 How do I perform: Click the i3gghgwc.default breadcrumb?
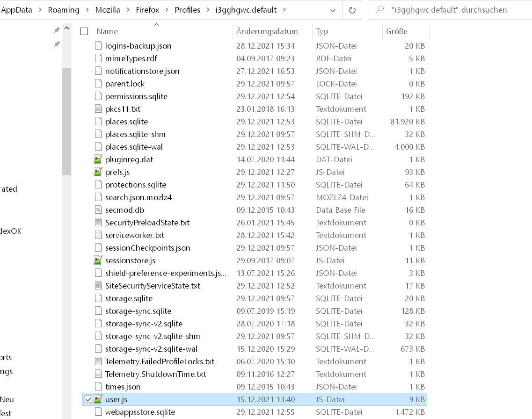246,10
